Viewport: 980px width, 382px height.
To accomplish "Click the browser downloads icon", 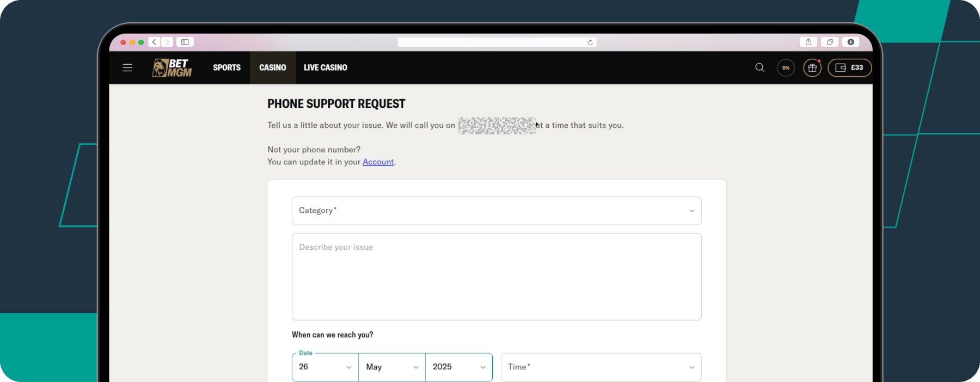I will 850,42.
